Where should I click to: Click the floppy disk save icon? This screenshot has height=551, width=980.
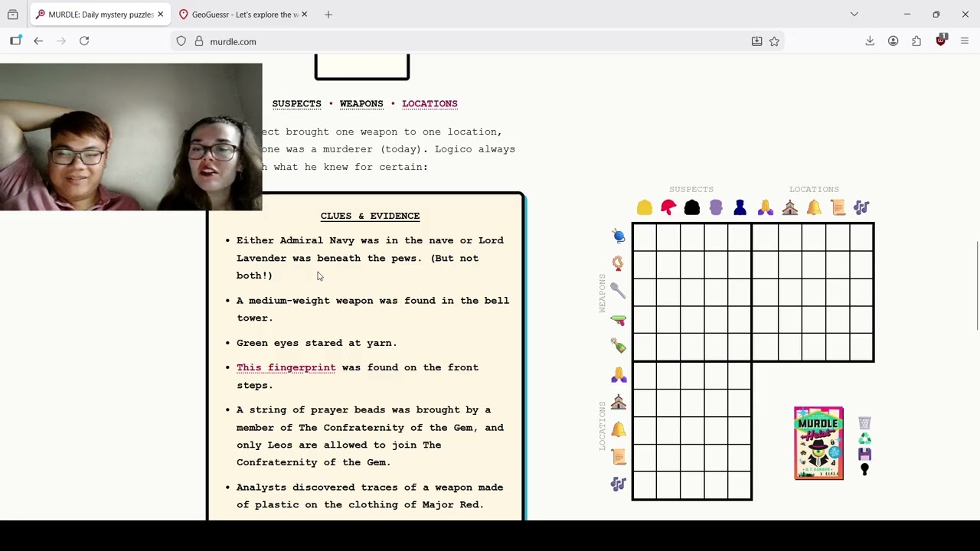tap(864, 454)
